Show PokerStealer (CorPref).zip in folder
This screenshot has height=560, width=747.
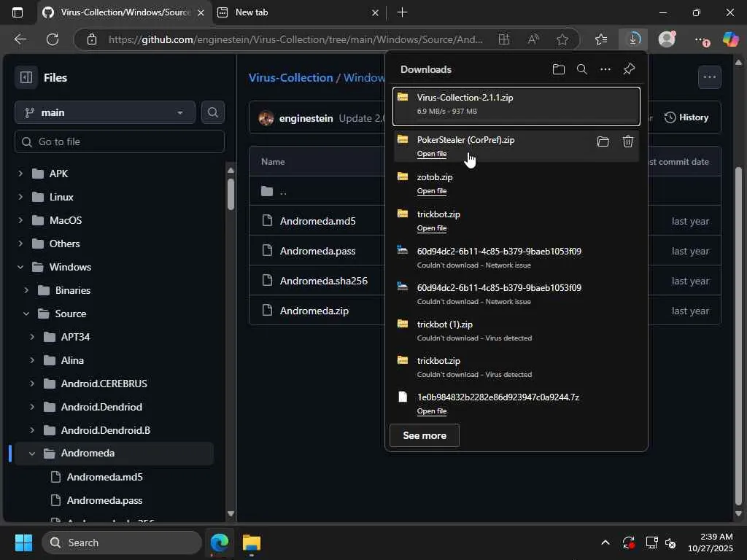pos(603,141)
